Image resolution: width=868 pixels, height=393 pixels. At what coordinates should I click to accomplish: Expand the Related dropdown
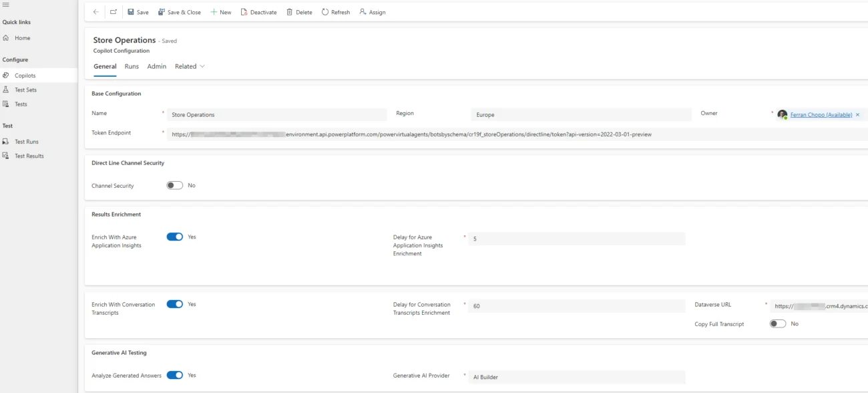190,66
